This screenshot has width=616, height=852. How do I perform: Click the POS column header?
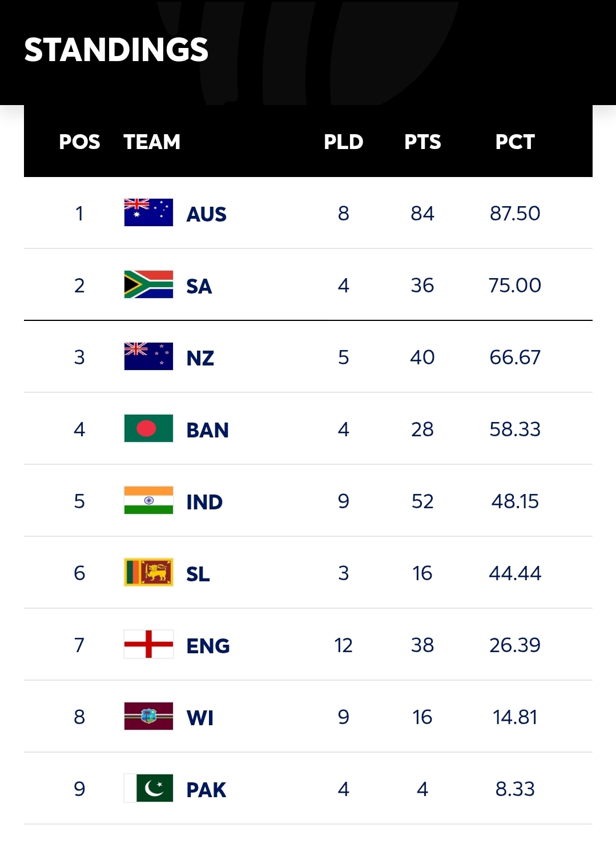pos(79,142)
